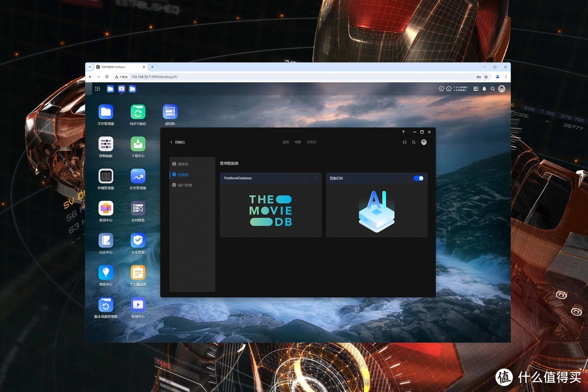Bookmark this page with the star icon
This screenshot has height=392, width=588.
point(486,77)
